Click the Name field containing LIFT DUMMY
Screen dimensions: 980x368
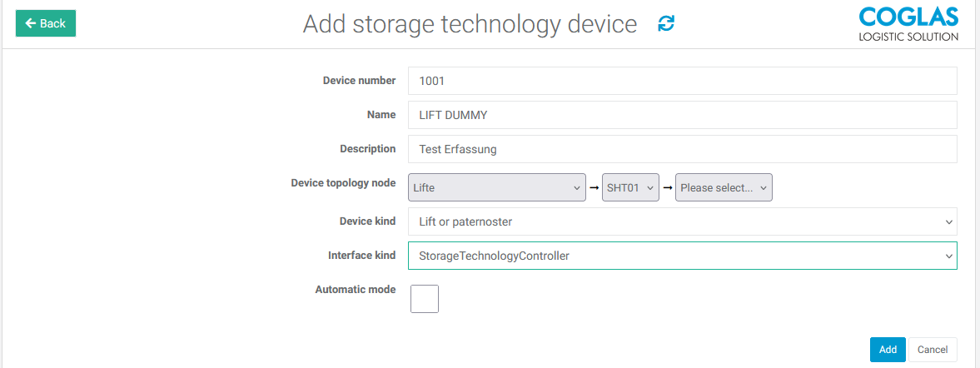point(682,115)
